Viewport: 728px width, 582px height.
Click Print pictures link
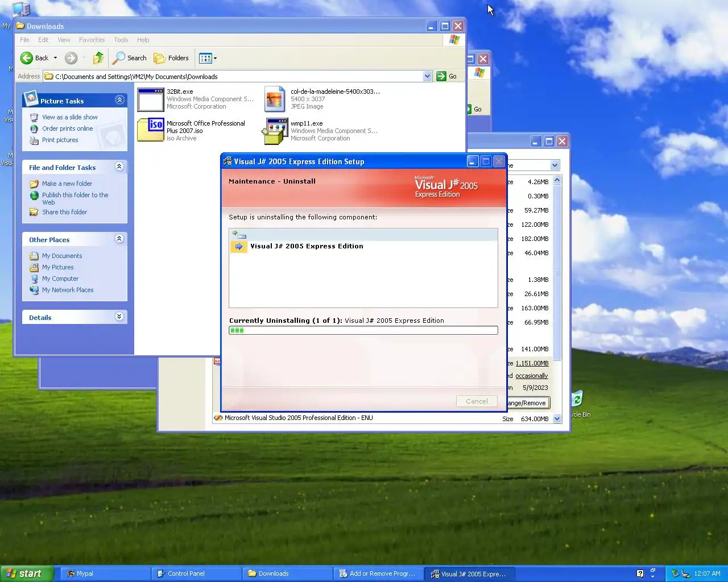pos(60,140)
